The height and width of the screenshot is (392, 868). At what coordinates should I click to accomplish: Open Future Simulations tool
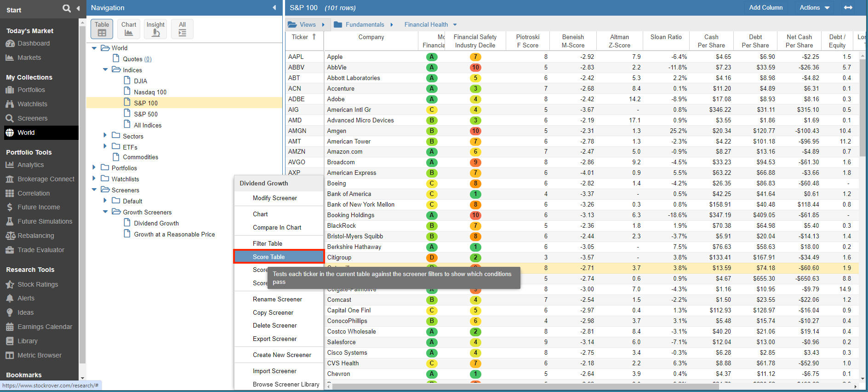[x=45, y=221]
